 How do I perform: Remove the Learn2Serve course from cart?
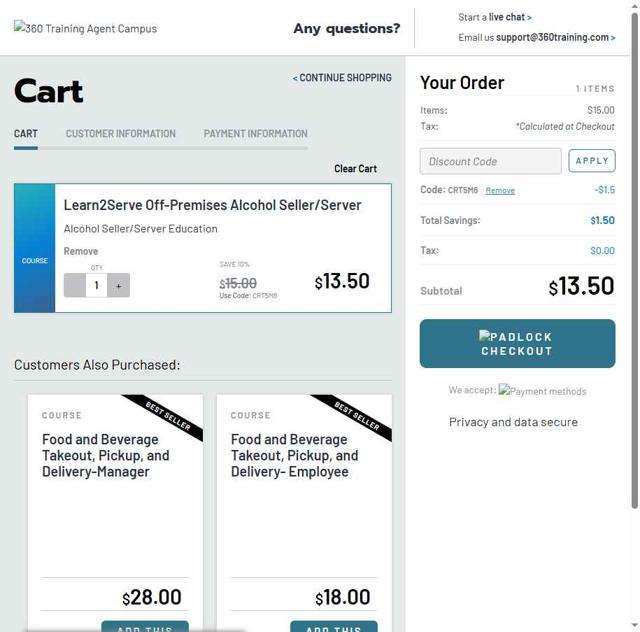[x=81, y=251]
